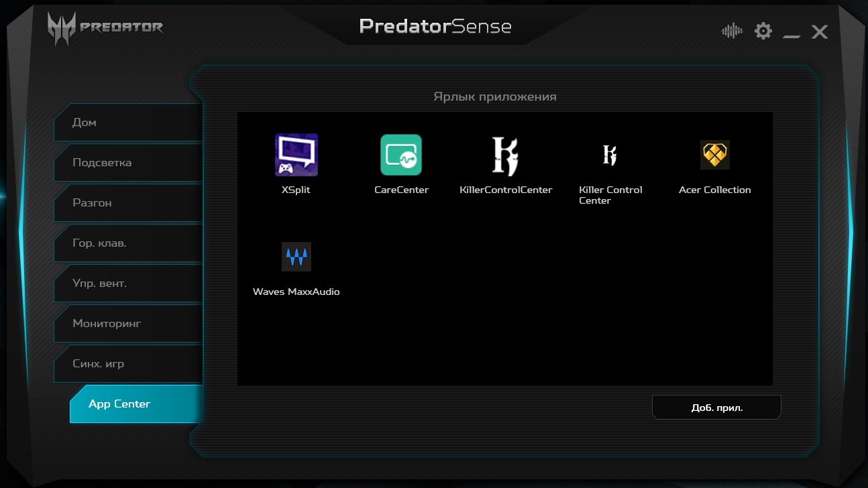Switch to the Мониторинг tab
868x488 pixels.
click(x=128, y=324)
